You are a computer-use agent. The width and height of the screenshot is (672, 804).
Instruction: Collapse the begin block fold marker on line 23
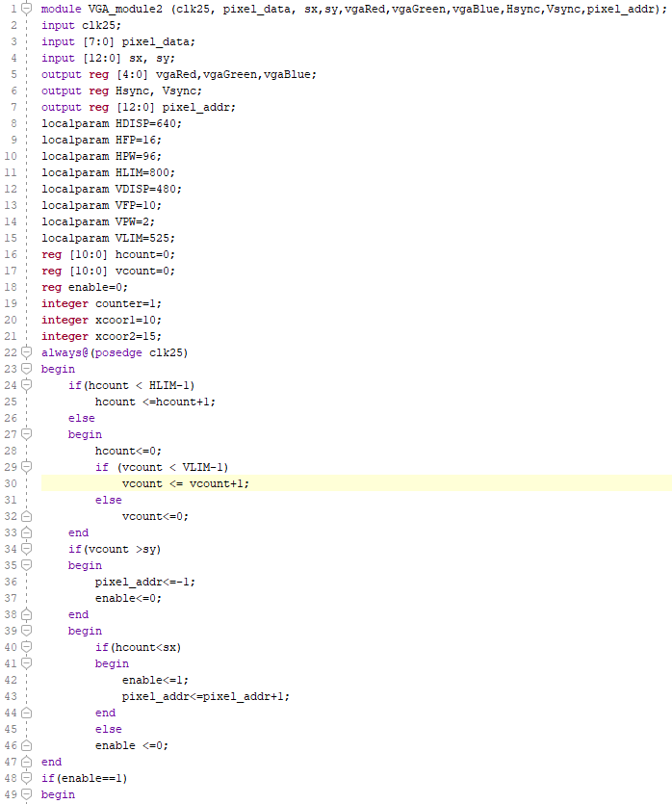[27, 369]
